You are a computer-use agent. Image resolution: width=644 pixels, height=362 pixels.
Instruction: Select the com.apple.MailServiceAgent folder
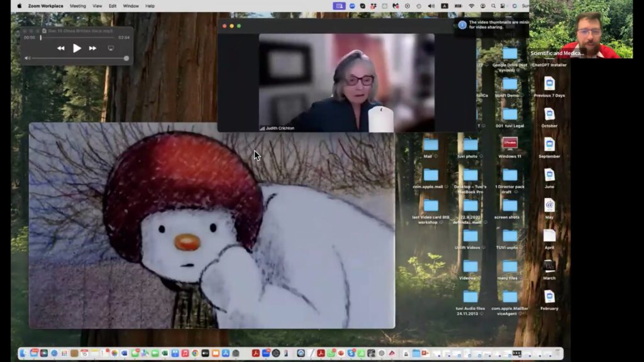click(x=509, y=302)
